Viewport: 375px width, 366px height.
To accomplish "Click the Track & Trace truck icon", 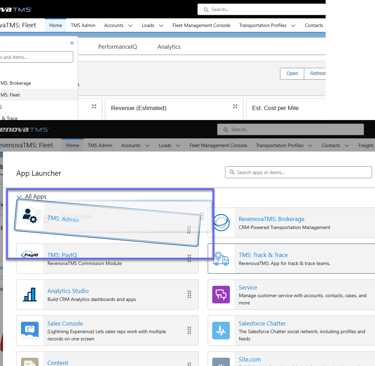I will click(x=221, y=259).
